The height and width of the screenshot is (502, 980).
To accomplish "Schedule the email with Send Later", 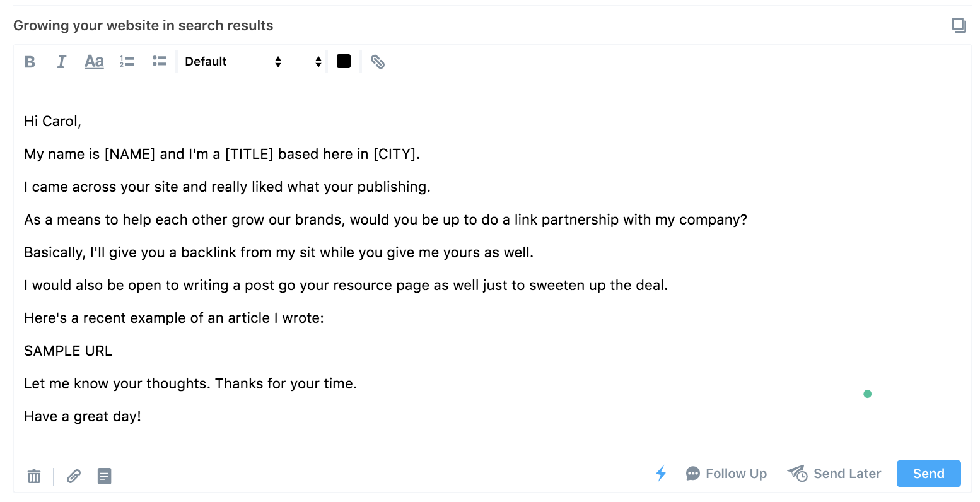I will click(x=834, y=474).
